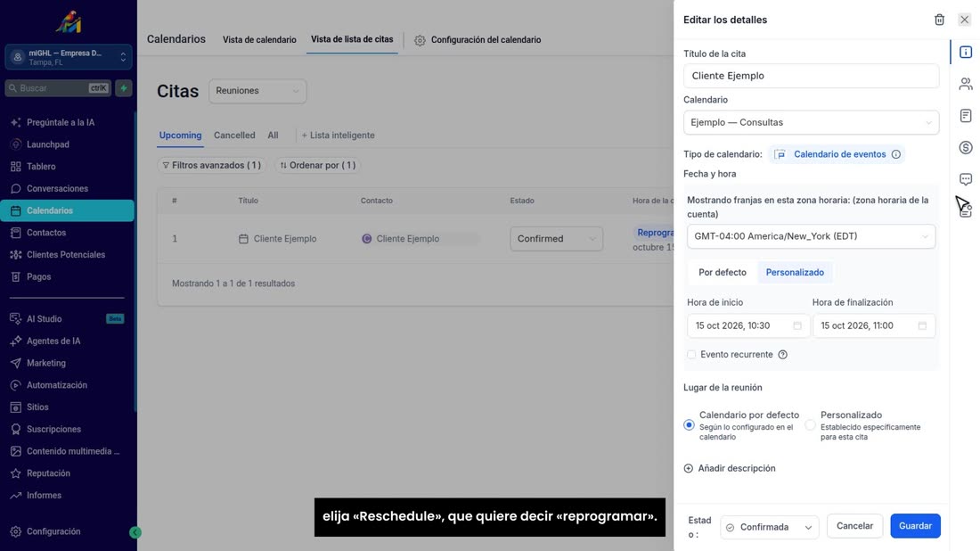
Task: Close the Editar los detalles panel
Action: coord(964,20)
